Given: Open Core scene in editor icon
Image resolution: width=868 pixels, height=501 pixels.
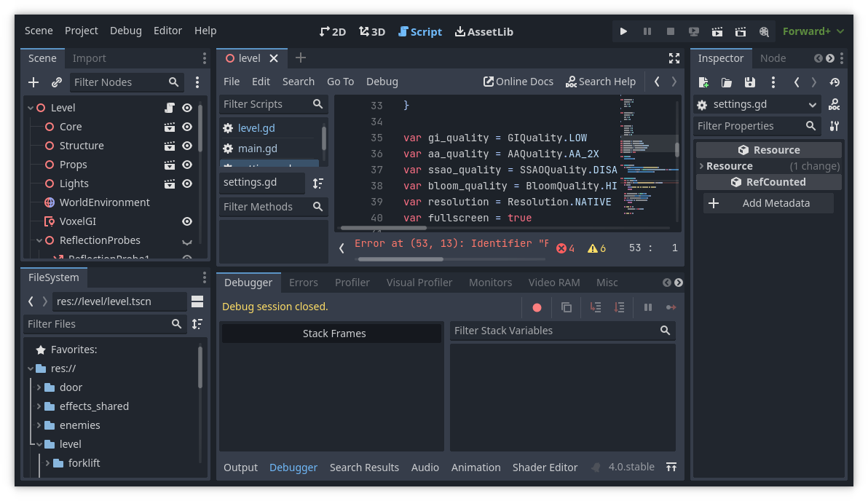Looking at the screenshot, I should coord(170,127).
